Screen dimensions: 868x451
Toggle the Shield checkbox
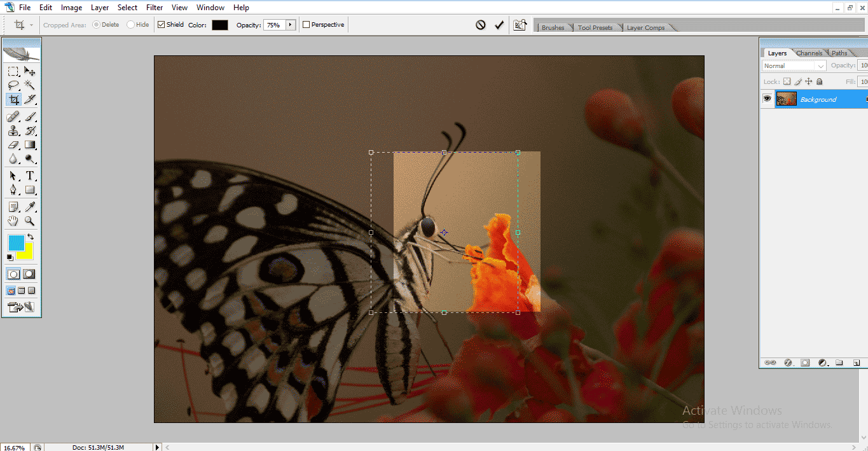click(x=162, y=25)
